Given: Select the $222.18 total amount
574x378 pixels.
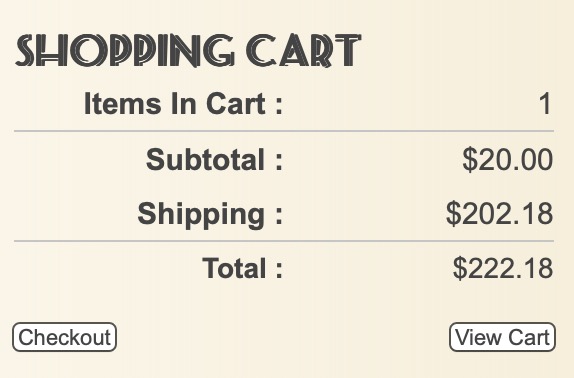Looking at the screenshot, I should pyautogui.click(x=503, y=268).
